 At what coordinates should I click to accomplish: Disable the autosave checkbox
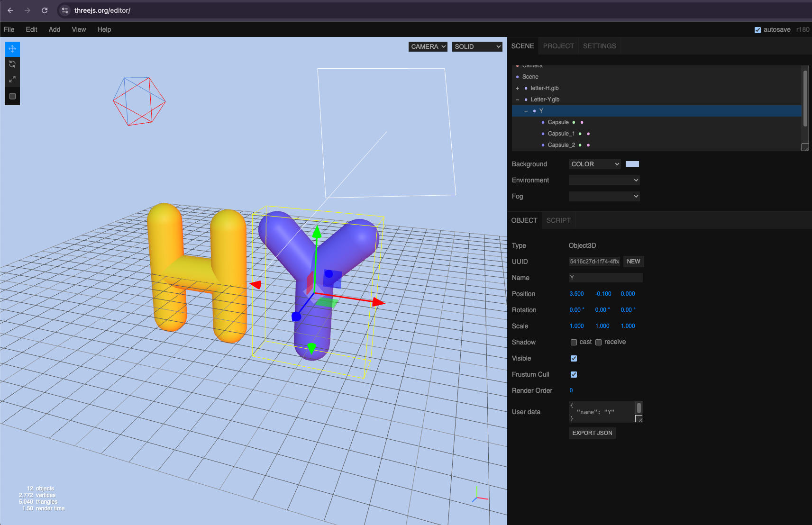(x=757, y=30)
